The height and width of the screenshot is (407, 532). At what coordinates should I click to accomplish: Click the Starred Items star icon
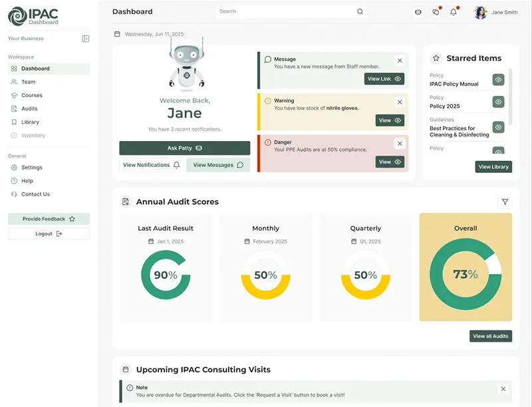click(x=436, y=58)
